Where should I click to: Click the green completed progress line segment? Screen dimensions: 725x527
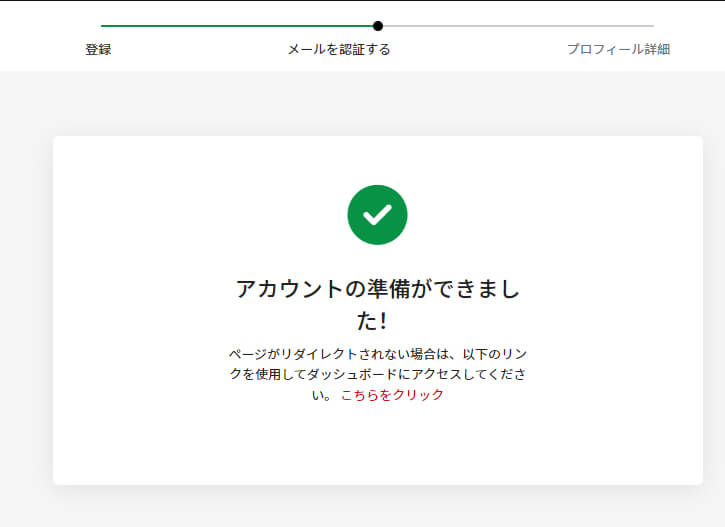click(238, 26)
